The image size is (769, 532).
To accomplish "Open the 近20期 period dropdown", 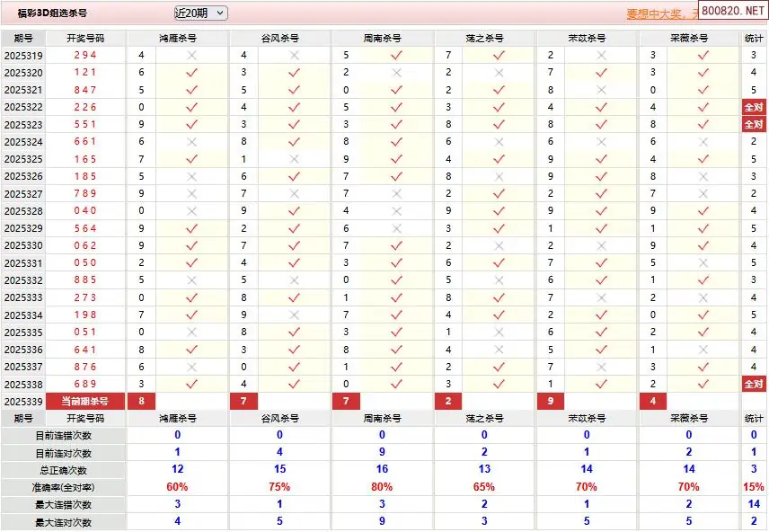I will (200, 13).
